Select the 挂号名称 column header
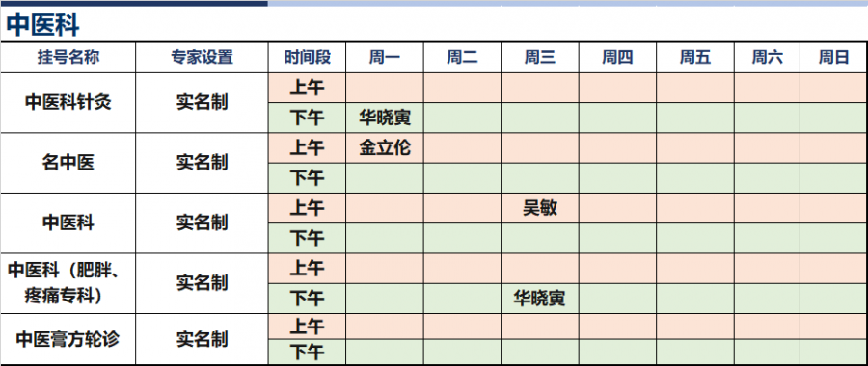This screenshot has width=868, height=366. click(68, 57)
